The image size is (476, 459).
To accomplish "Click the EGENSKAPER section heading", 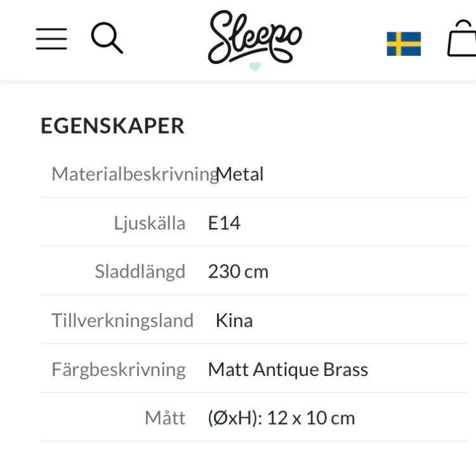I will coord(112,126).
